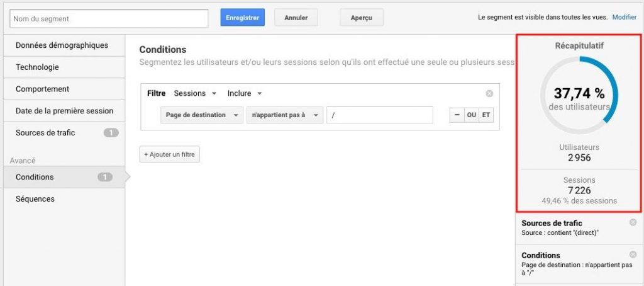This screenshot has height=286, width=644.
Task: Open Données démographiques section
Action: 62,45
